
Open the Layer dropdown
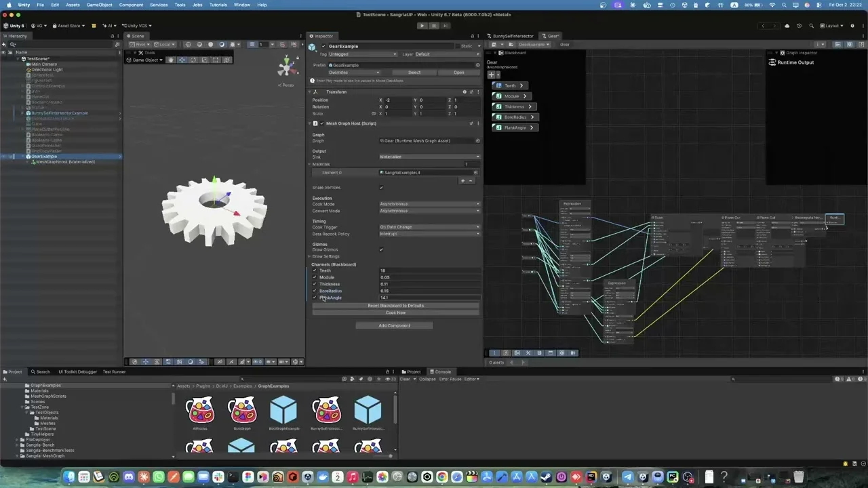448,54
